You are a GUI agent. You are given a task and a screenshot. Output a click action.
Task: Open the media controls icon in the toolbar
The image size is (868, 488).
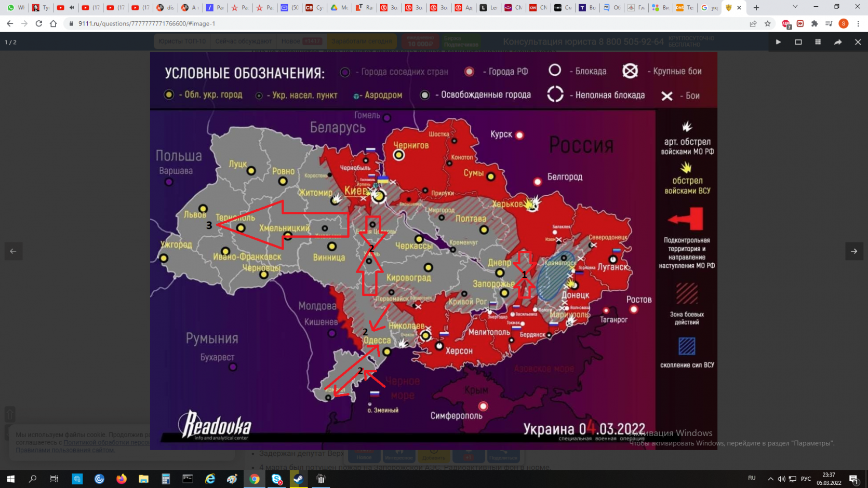point(829,24)
